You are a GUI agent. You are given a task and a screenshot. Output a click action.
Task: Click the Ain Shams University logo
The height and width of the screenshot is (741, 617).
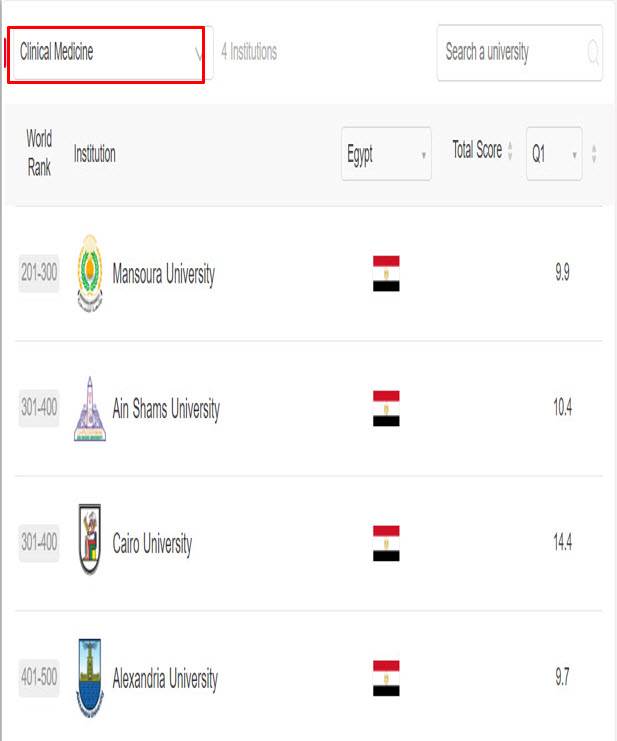point(89,408)
